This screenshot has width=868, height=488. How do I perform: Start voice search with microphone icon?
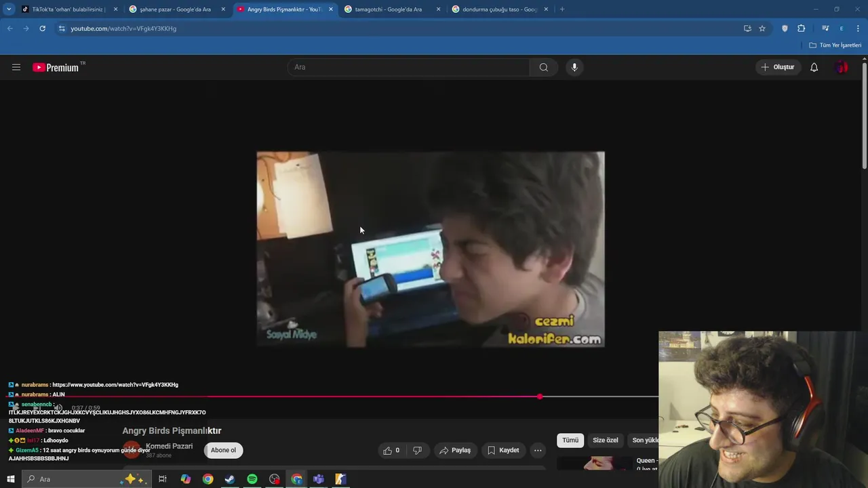click(x=574, y=67)
